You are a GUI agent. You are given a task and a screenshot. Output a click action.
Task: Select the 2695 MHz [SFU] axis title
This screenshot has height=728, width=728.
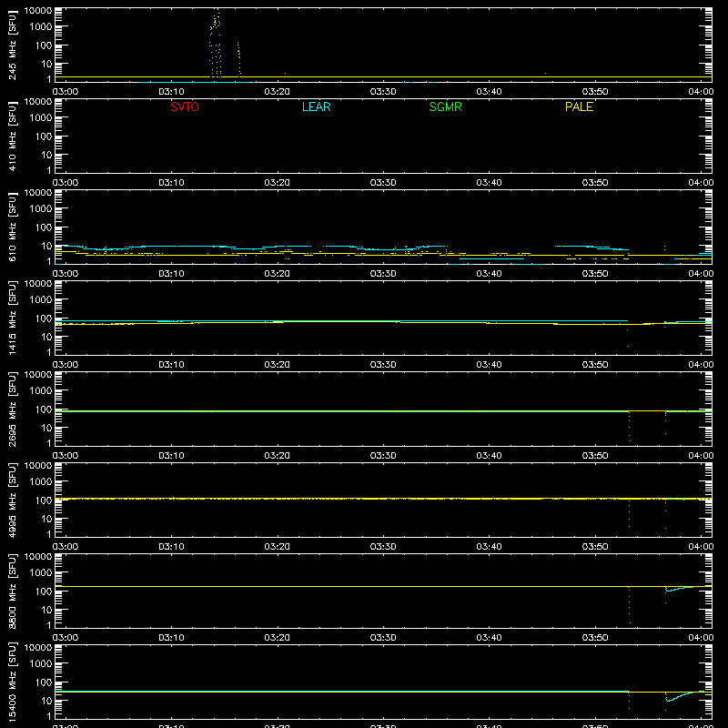pyautogui.click(x=12, y=409)
